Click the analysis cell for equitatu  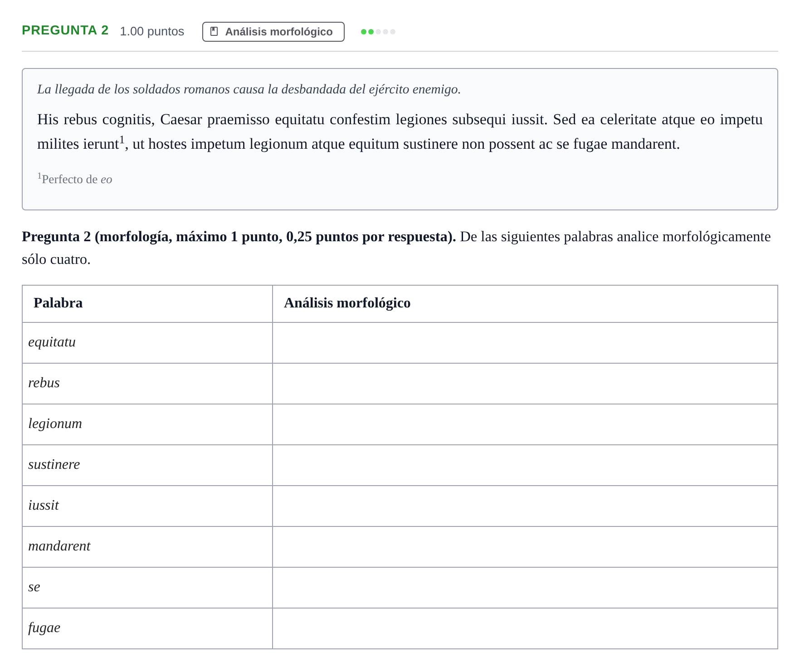click(x=525, y=343)
